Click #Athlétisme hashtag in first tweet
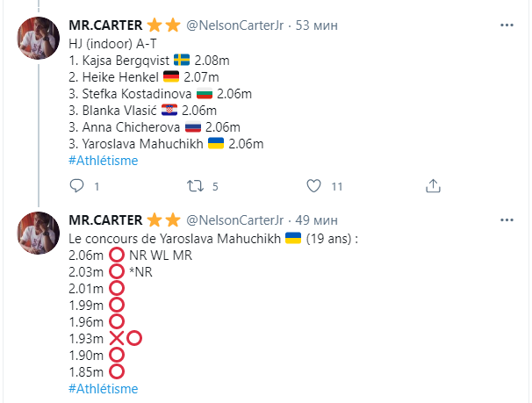 tap(103, 160)
